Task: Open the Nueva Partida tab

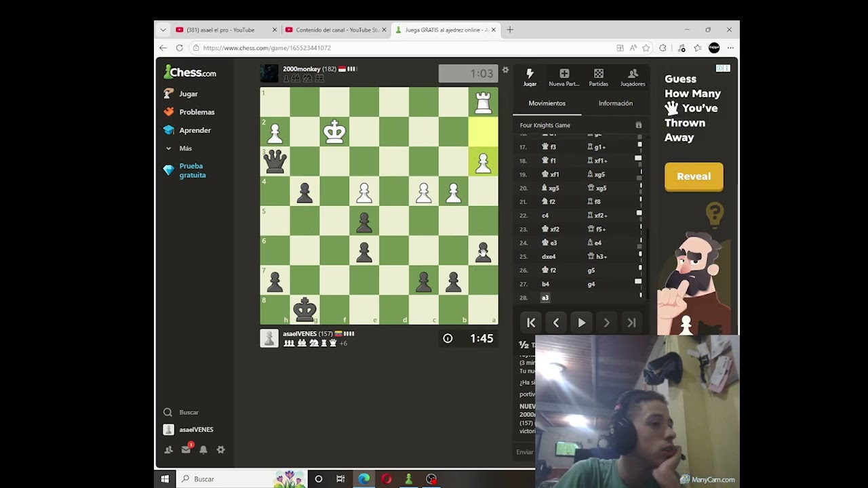Action: (x=564, y=77)
